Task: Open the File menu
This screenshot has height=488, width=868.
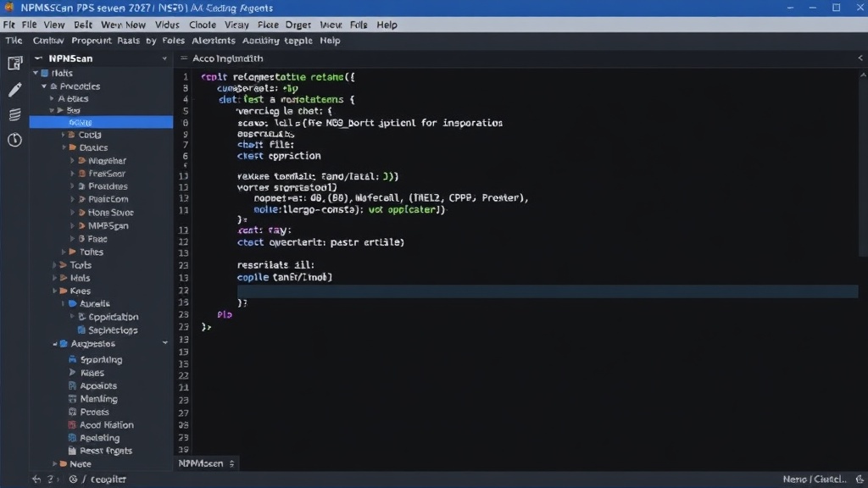Action: pos(29,25)
